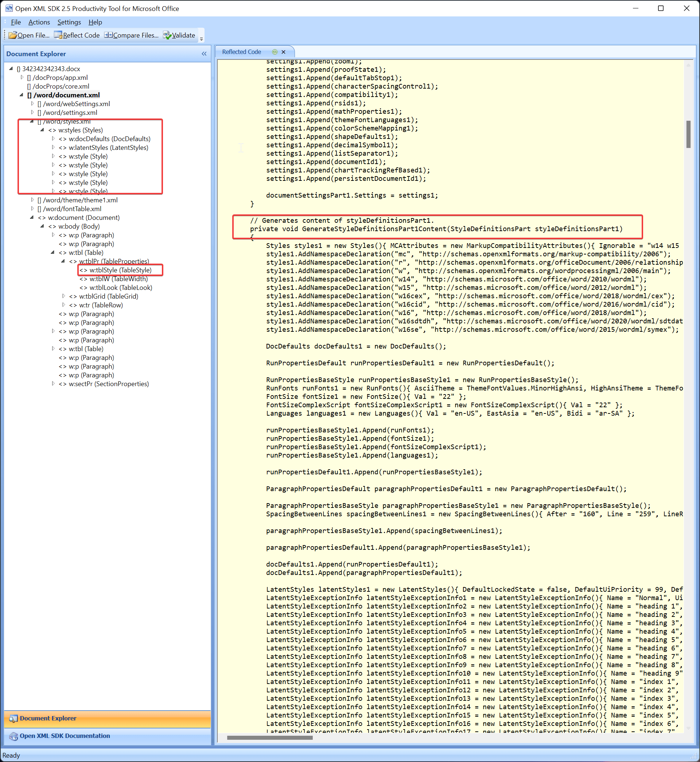700x762 pixels.
Task: Click the Reflect Code toolbar icon
Action: click(x=58, y=35)
